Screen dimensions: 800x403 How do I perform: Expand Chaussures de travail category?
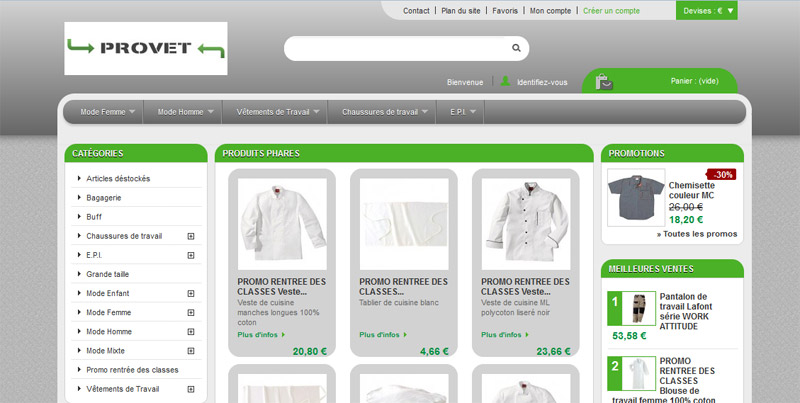191,236
